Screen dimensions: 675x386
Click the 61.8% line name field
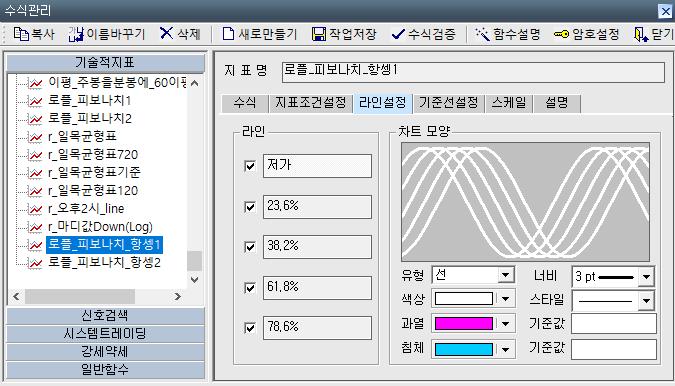tap(317, 287)
